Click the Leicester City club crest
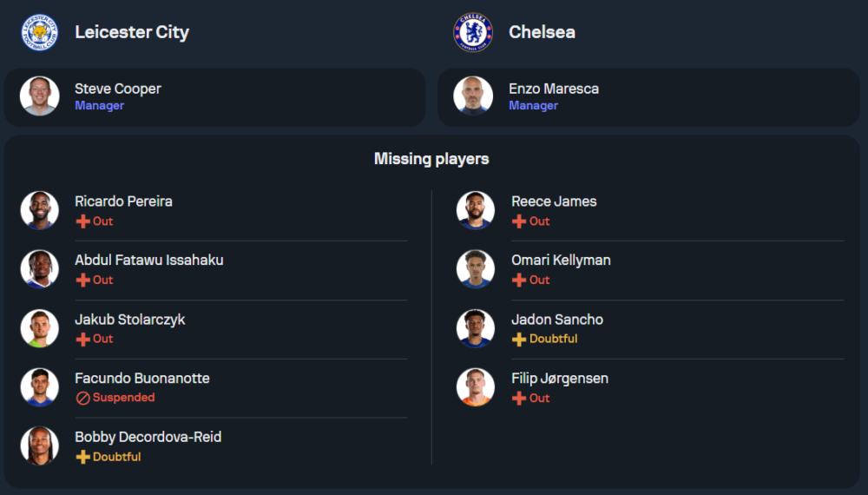868x495 pixels. tap(39, 32)
